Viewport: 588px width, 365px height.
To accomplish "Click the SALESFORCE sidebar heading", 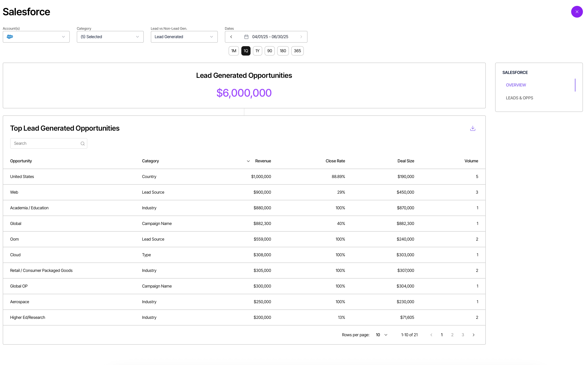I will [x=515, y=72].
